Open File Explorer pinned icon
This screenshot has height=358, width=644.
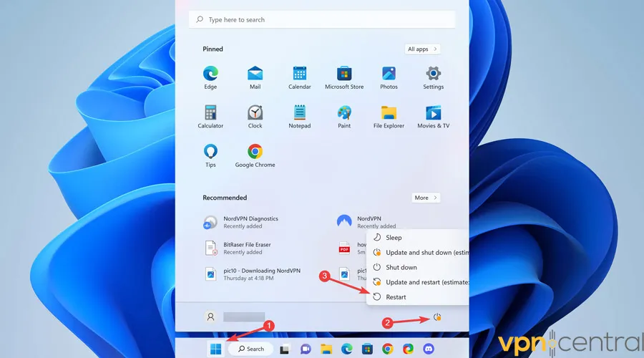(x=389, y=117)
